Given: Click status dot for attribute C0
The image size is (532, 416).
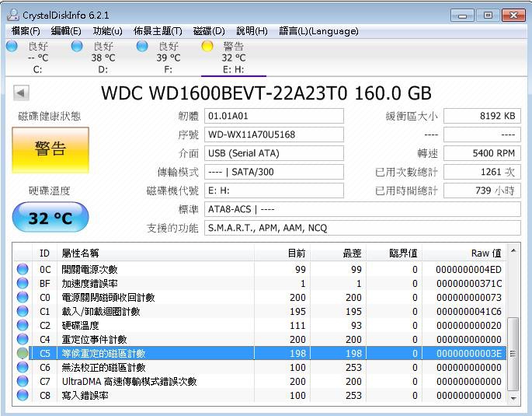Looking at the screenshot, I should [23, 297].
